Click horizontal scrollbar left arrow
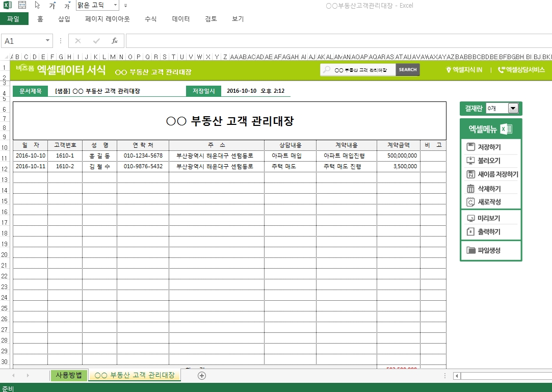This screenshot has width=552, height=392. (457, 376)
